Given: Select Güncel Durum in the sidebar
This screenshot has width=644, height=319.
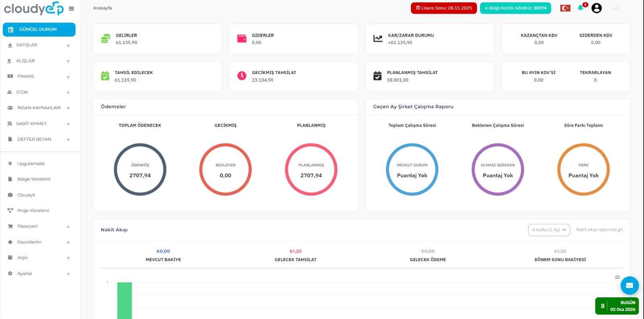Looking at the screenshot, I should point(39,29).
